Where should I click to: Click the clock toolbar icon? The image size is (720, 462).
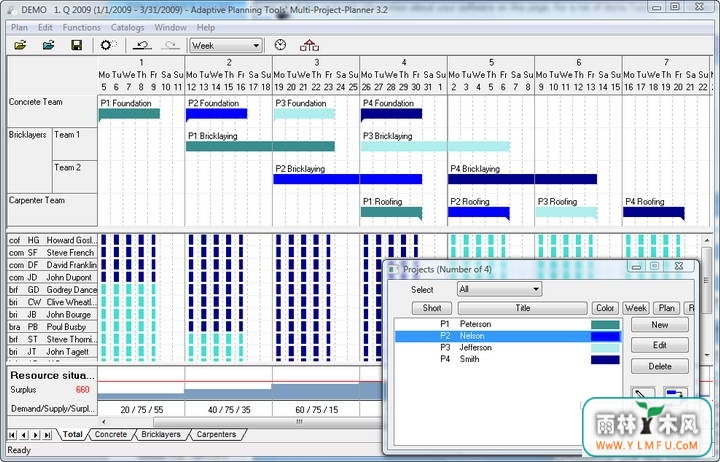[280, 45]
